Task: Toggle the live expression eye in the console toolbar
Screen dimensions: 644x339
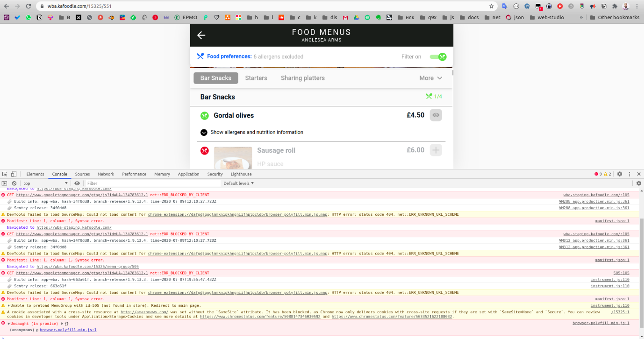Action: pyautogui.click(x=77, y=183)
